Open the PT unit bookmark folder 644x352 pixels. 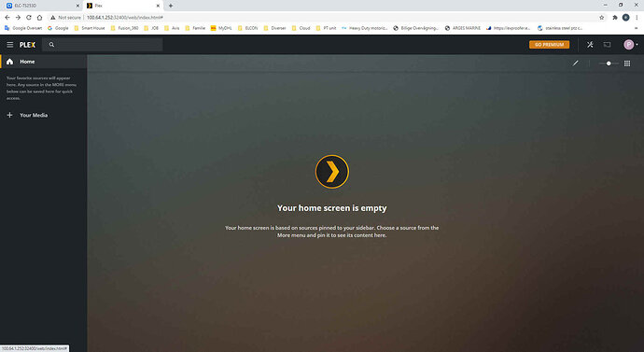click(326, 28)
